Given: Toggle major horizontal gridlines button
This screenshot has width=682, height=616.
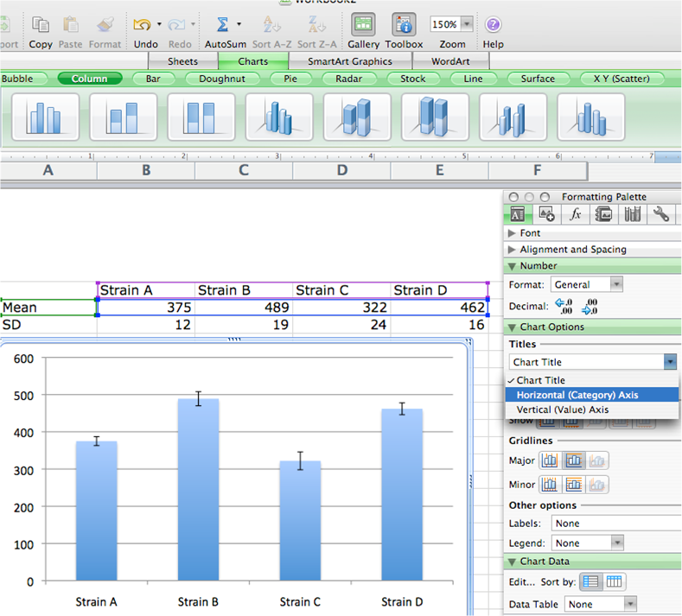Looking at the screenshot, I should (x=573, y=461).
